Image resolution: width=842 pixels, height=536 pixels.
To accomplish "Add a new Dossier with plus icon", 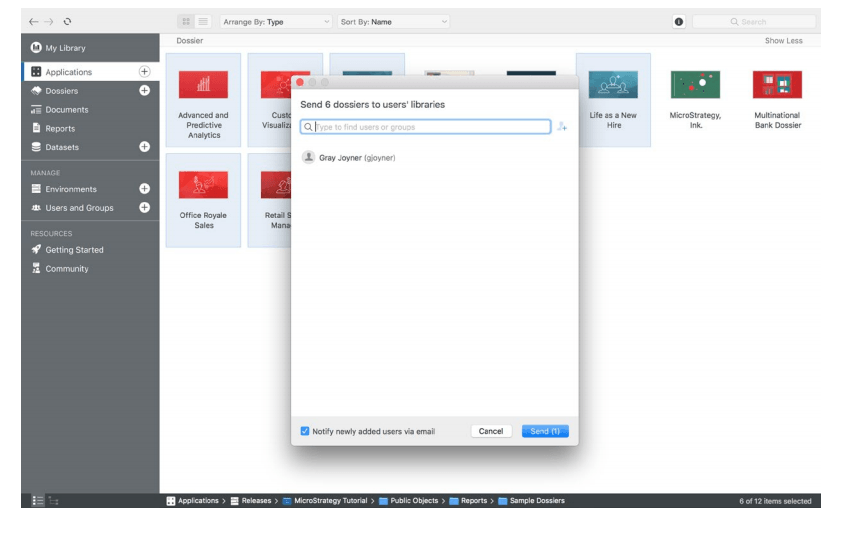I will point(144,91).
